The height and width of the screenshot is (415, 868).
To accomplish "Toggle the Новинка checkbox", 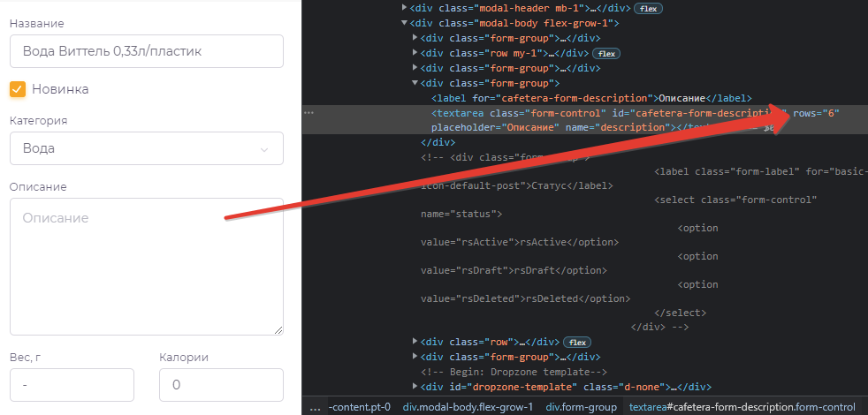I will (x=17, y=89).
